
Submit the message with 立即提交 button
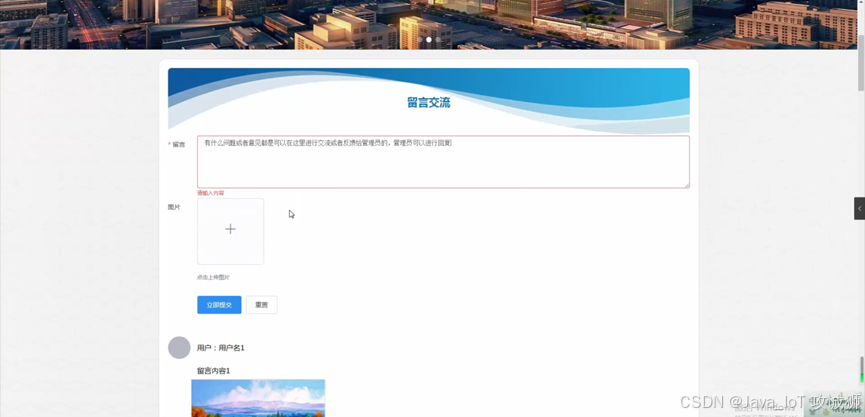[x=219, y=305]
